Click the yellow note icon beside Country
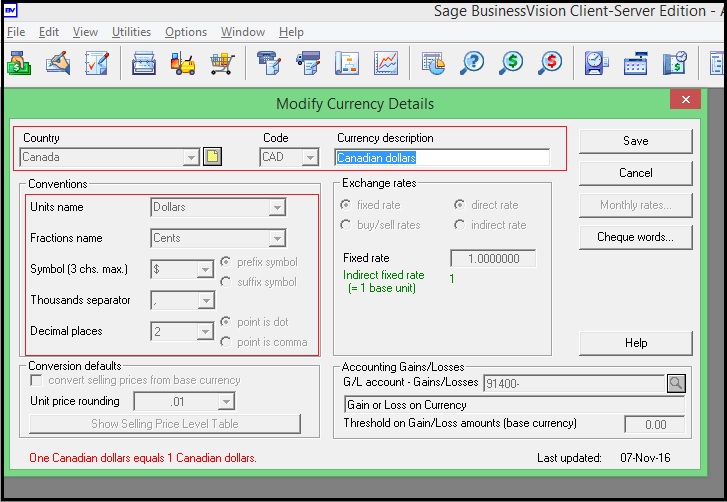This screenshot has width=727, height=502. [212, 157]
